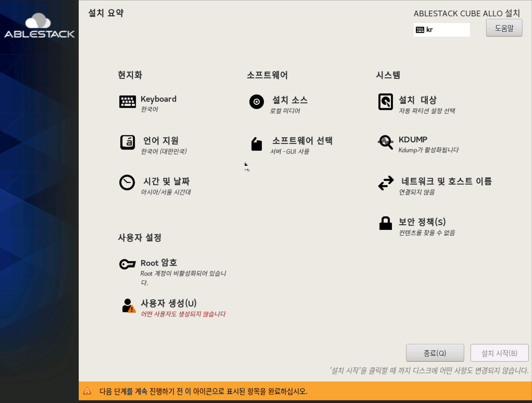Screen dimensions: 532x403
Task: Click the ABLESTACK cloud logo
Action: [x=39, y=26]
